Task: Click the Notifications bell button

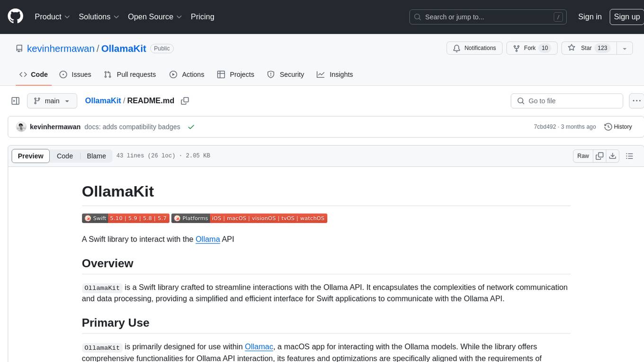Action: click(x=474, y=48)
